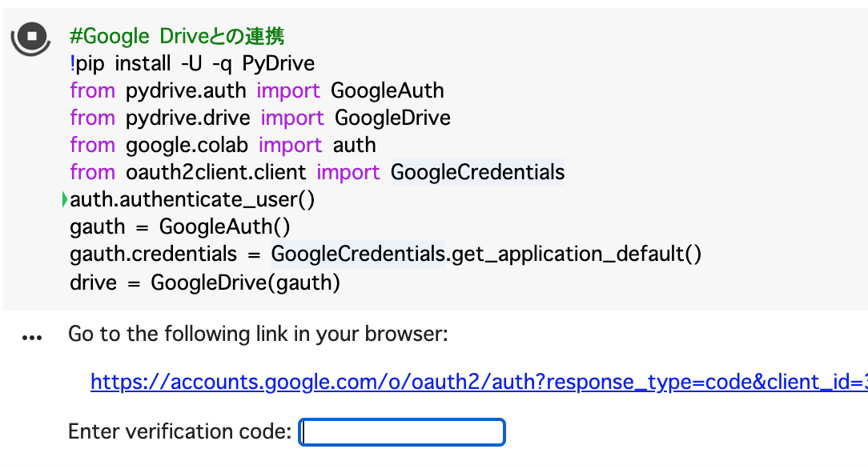
Task: Click the "drive = GoogleDrive(gauth)" line
Action: (x=205, y=282)
